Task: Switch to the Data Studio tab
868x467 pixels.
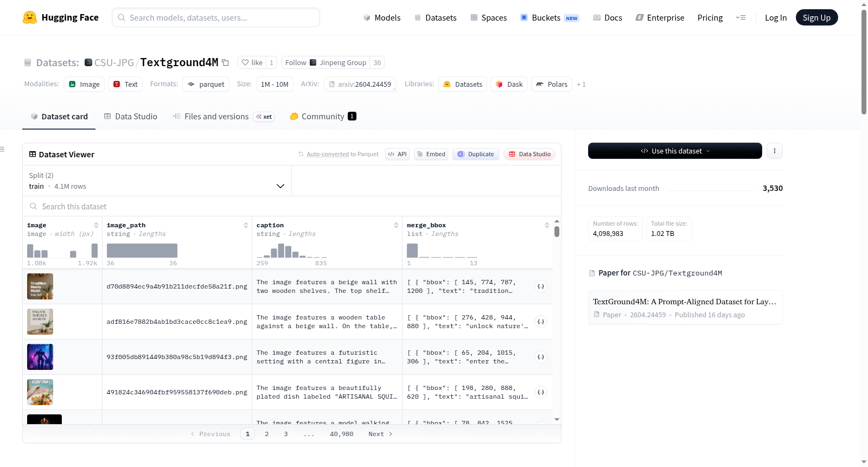Action: [130, 117]
